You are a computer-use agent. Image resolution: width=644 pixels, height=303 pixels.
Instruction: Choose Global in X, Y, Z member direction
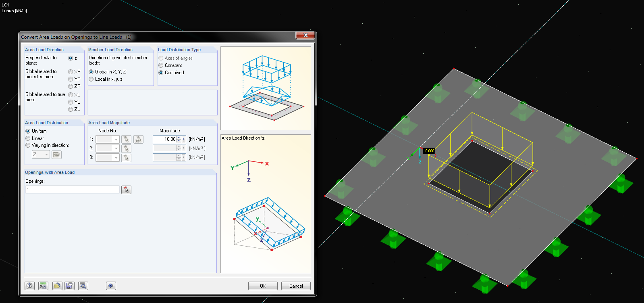click(x=91, y=72)
